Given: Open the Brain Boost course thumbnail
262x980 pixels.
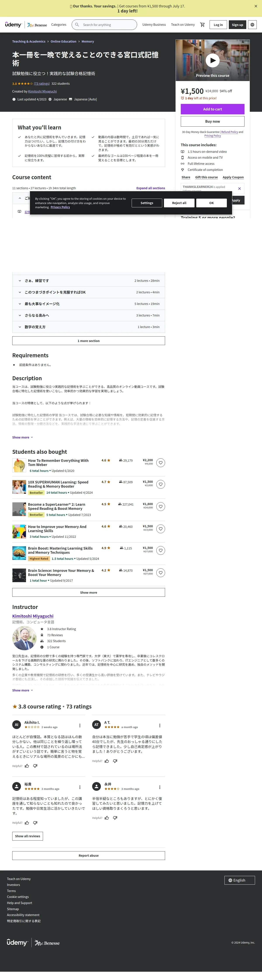Looking at the screenshot, I should click(19, 553).
